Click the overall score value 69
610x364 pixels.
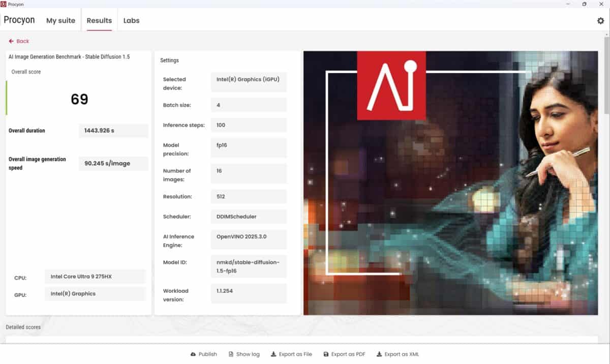[79, 99]
